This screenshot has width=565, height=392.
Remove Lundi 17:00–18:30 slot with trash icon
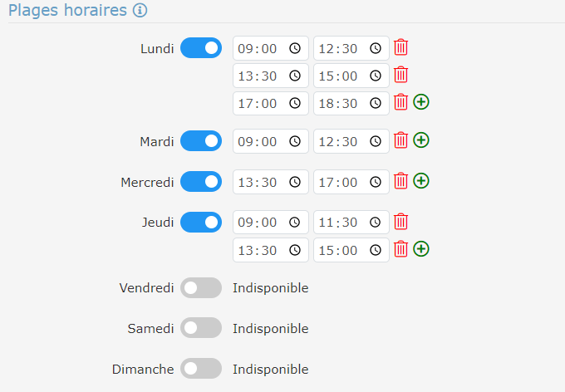pos(401,102)
